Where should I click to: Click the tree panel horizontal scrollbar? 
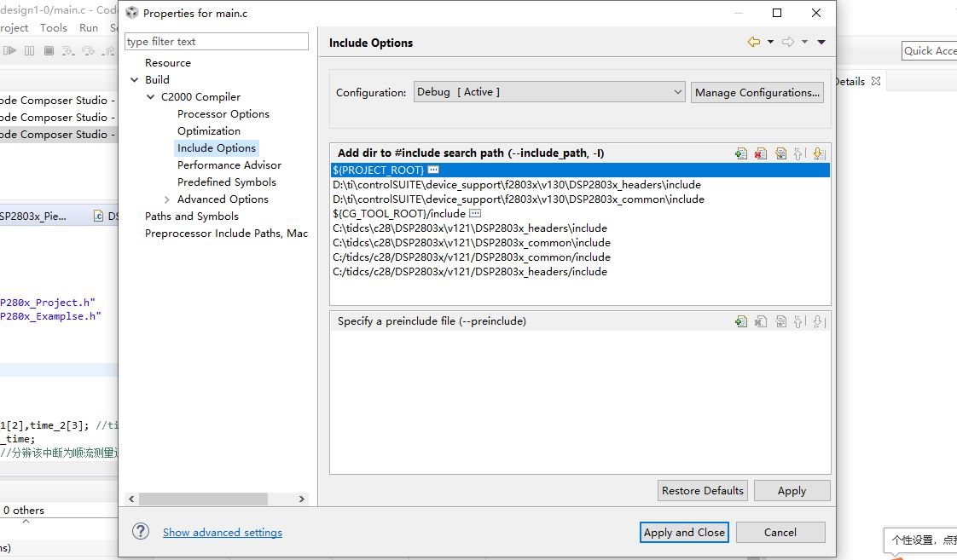tap(203, 499)
